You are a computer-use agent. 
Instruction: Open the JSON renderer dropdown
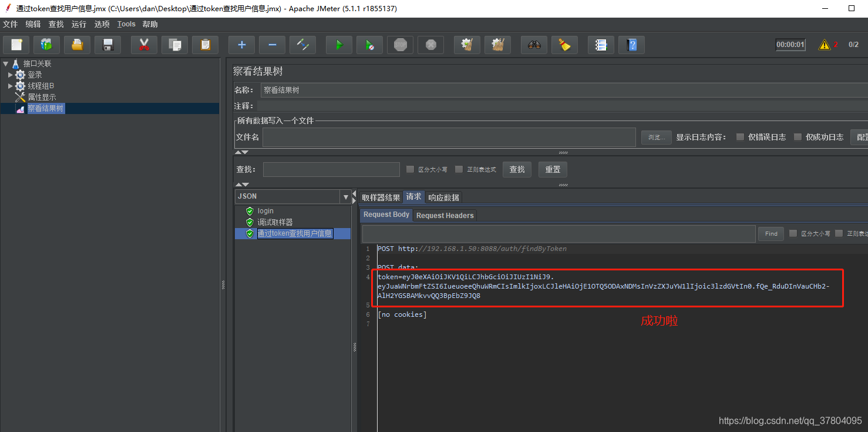click(346, 196)
